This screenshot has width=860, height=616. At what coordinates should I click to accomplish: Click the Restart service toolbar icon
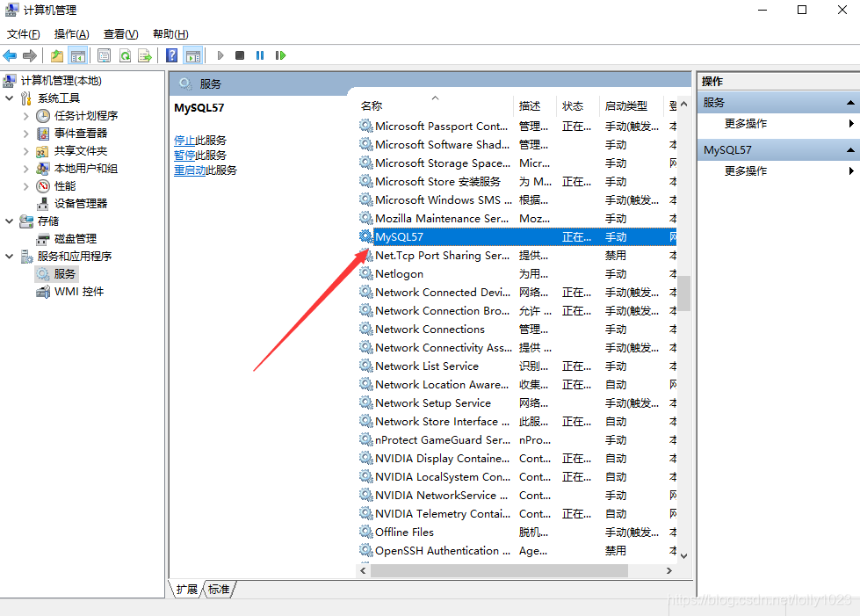point(280,55)
